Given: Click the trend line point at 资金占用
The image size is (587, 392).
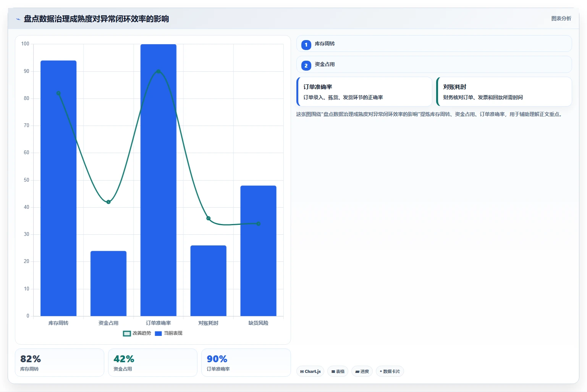Looking at the screenshot, I should coord(108,202).
